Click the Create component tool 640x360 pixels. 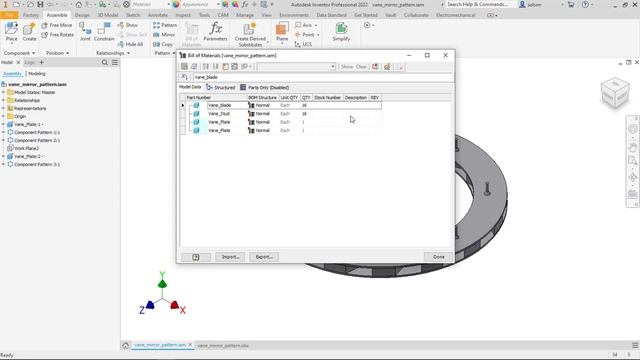click(x=29, y=32)
